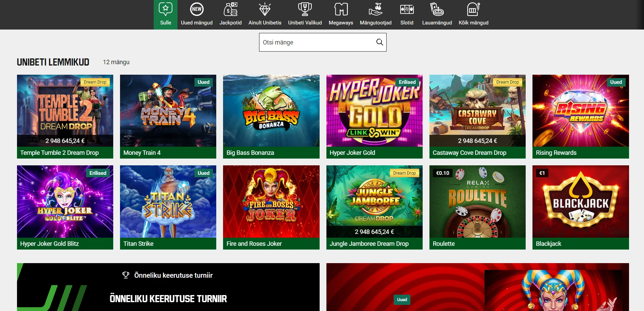This screenshot has height=311, width=644.
Task: Switch to Lauamängud label
Action: [x=437, y=23]
